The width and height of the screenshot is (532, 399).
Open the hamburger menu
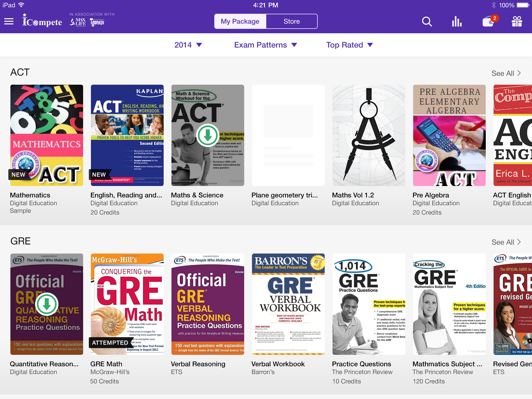coord(9,21)
